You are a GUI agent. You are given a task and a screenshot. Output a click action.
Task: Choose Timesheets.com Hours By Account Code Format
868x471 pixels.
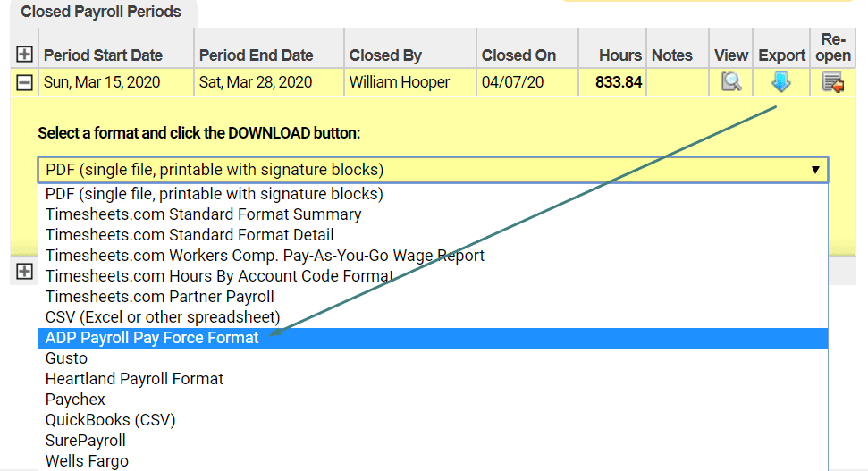(433, 276)
